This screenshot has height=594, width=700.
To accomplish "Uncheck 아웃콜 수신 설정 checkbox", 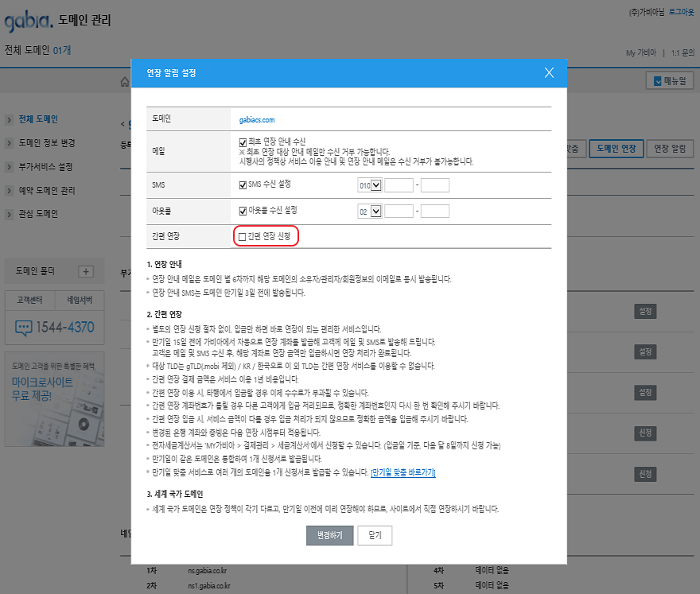I will click(x=243, y=211).
